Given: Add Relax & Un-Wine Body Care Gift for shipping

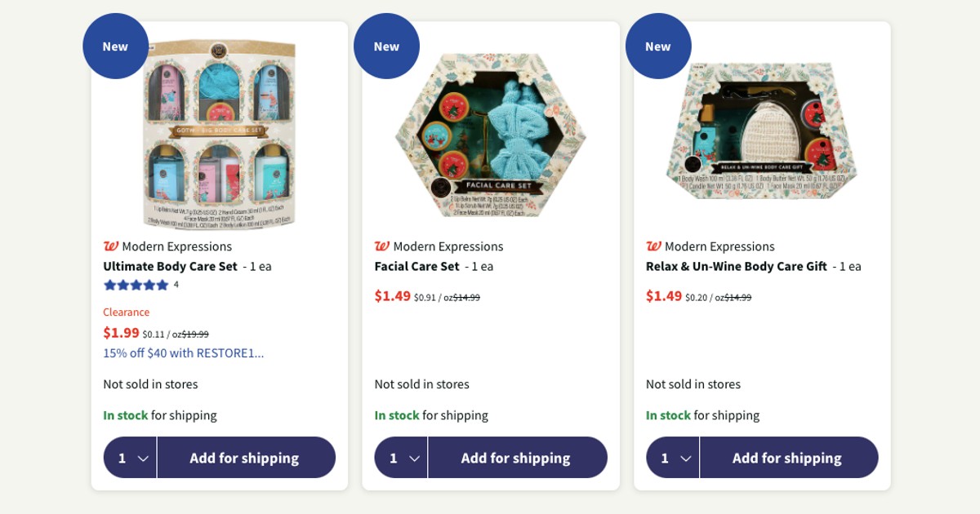Looking at the screenshot, I should tap(788, 458).
